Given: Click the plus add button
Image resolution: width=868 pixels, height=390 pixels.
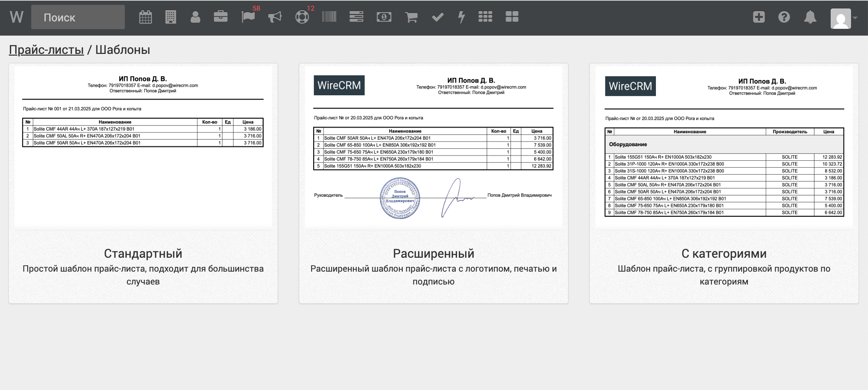Looking at the screenshot, I should (759, 17).
